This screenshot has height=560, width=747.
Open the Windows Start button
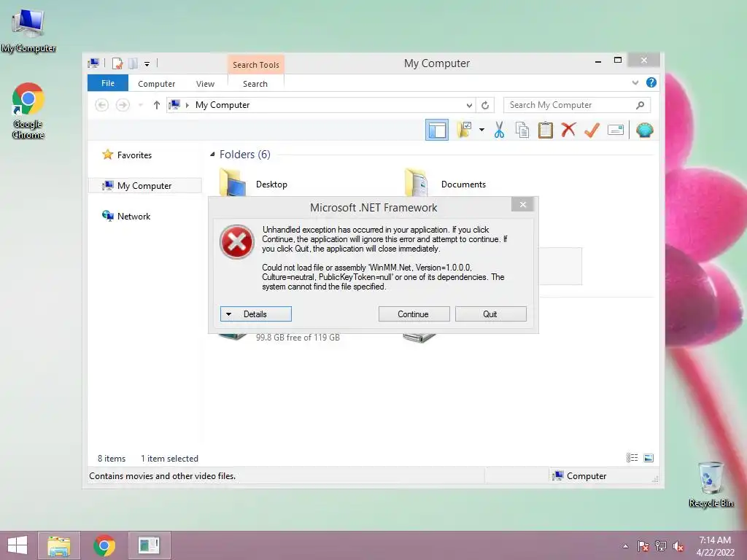(x=18, y=545)
